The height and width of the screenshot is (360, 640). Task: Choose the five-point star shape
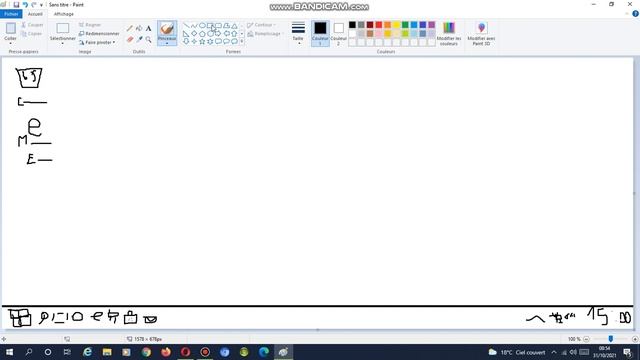(x=202, y=41)
